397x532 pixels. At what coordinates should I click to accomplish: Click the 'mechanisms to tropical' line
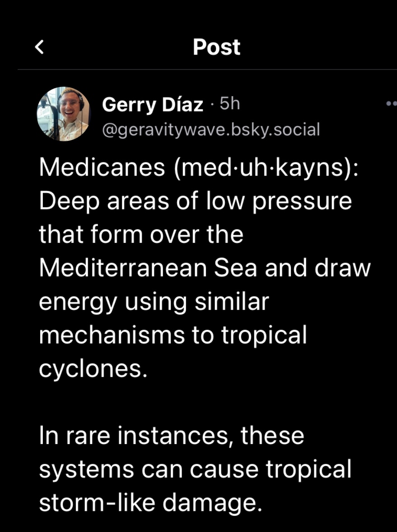(173, 335)
